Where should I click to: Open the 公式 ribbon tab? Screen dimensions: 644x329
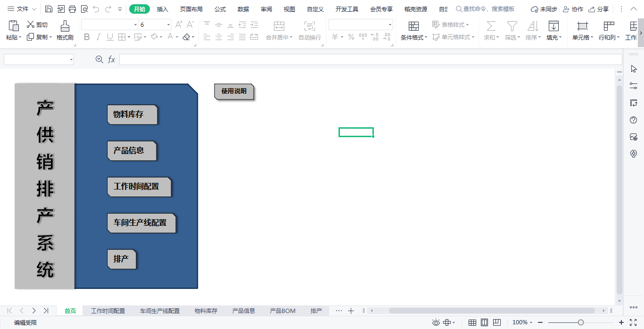pyautogui.click(x=220, y=9)
